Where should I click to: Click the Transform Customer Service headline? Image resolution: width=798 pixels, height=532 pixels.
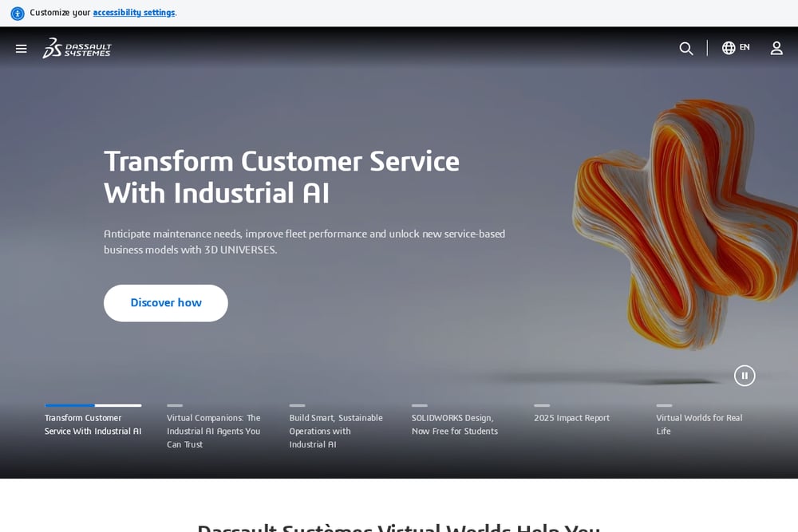[x=282, y=177]
